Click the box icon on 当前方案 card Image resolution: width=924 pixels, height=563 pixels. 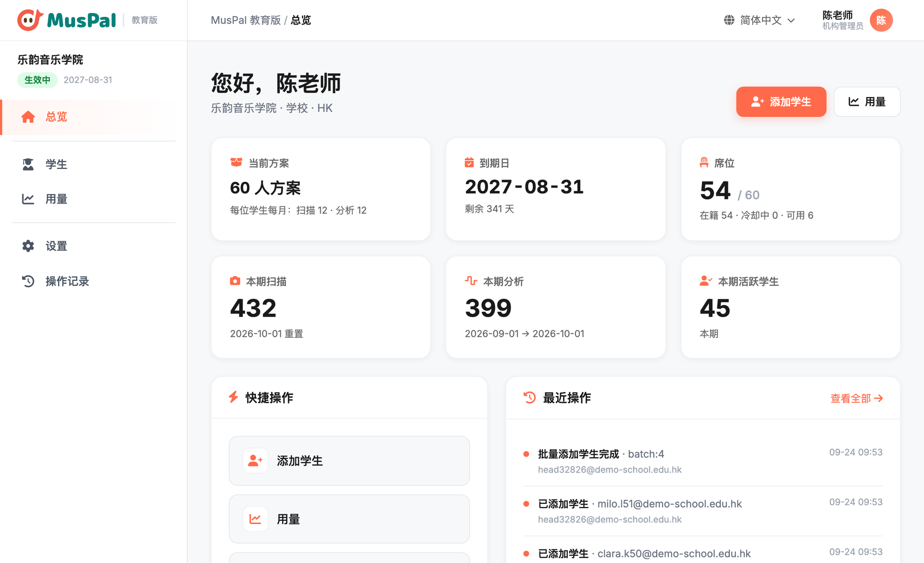pyautogui.click(x=236, y=162)
